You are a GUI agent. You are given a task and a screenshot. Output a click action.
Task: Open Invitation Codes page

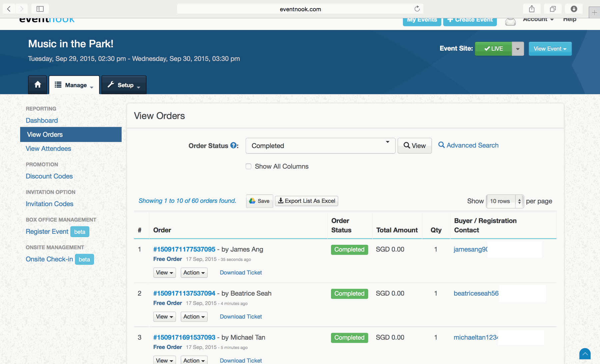(x=49, y=204)
